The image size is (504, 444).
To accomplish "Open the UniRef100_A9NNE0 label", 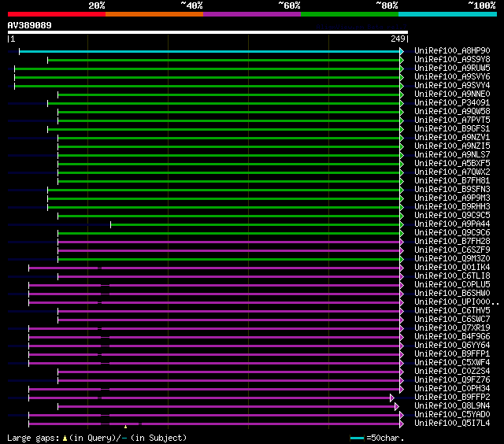I will (x=452, y=94).
